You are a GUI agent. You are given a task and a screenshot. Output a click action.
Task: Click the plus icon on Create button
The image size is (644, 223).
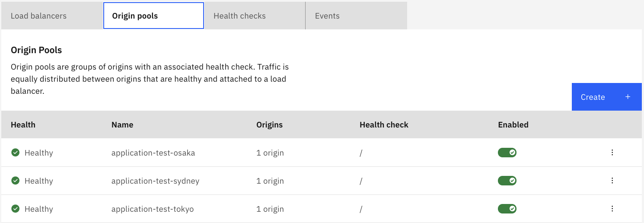coord(628,97)
